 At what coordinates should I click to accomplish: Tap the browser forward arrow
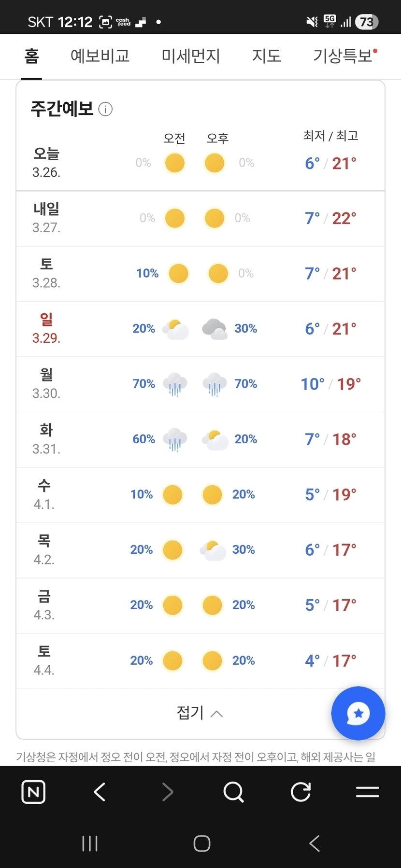(x=167, y=792)
